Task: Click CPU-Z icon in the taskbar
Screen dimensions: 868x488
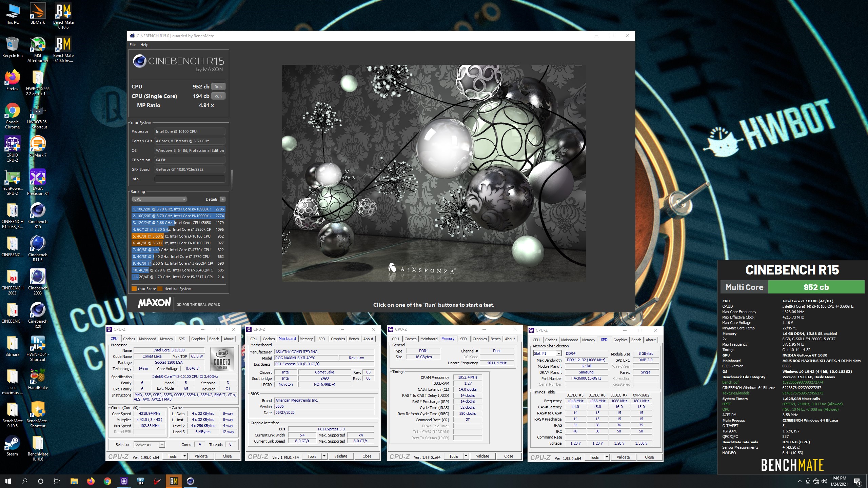Action: tap(124, 481)
